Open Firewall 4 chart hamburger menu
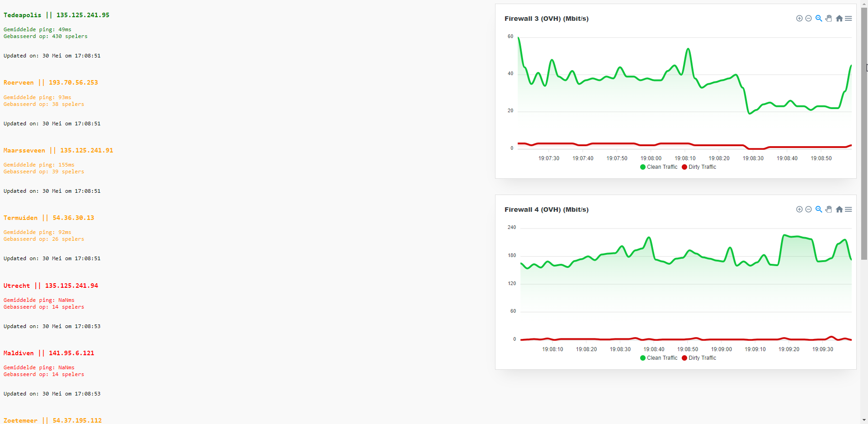 tap(849, 210)
